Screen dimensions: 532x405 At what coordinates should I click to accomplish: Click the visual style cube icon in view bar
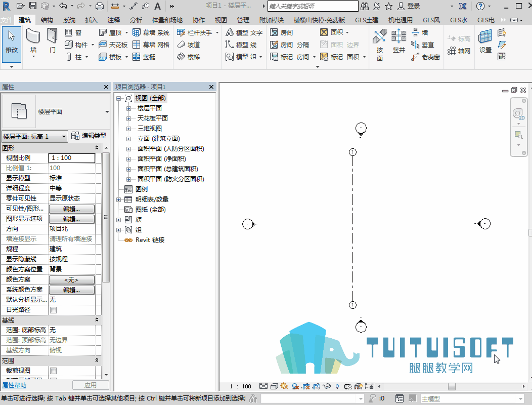coord(274,386)
